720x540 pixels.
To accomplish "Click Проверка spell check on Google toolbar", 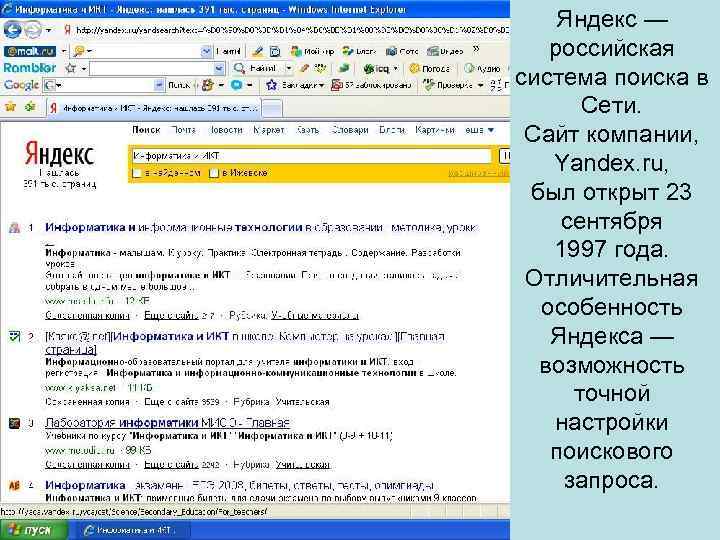I will [448, 85].
